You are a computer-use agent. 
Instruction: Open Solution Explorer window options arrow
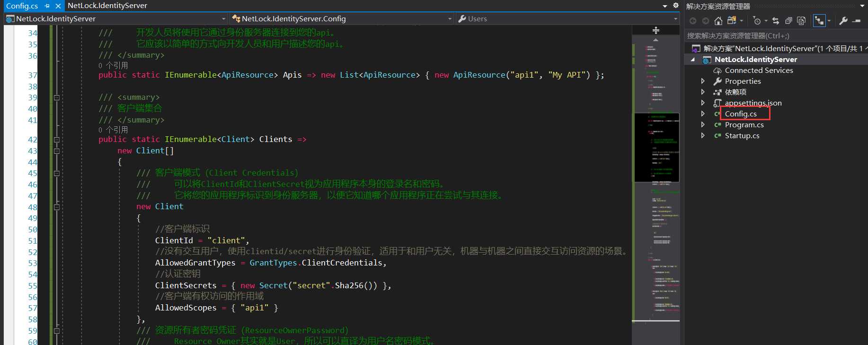coord(862,6)
